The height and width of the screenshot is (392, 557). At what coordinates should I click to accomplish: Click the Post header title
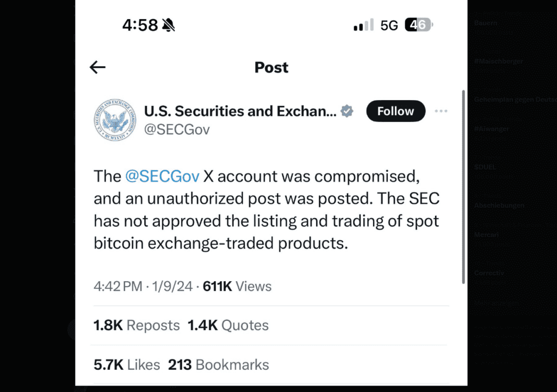(x=271, y=67)
